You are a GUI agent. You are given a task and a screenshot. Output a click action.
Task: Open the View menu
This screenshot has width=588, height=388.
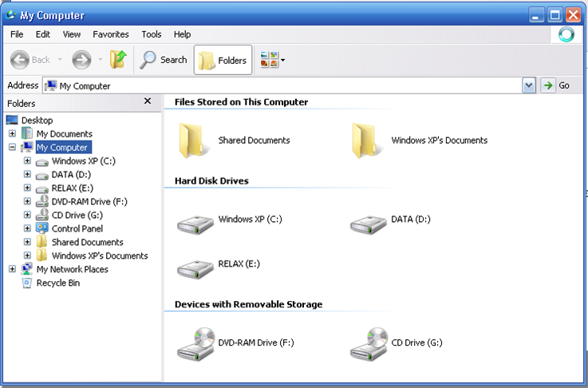pos(71,34)
